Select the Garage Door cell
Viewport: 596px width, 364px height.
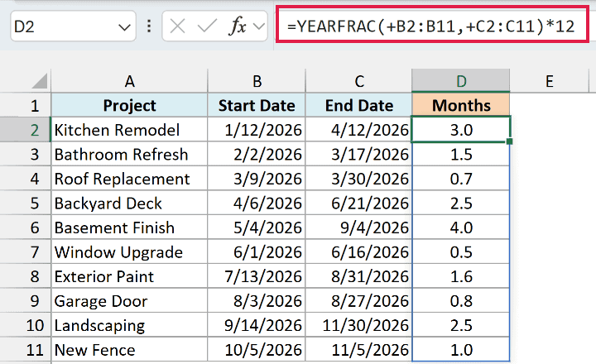click(130, 300)
